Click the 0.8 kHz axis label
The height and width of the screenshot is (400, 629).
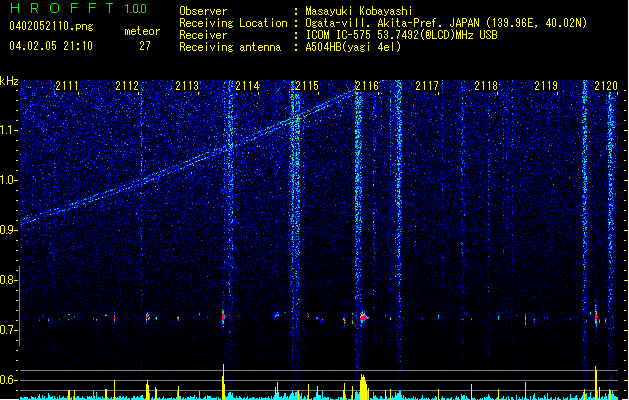click(9, 280)
